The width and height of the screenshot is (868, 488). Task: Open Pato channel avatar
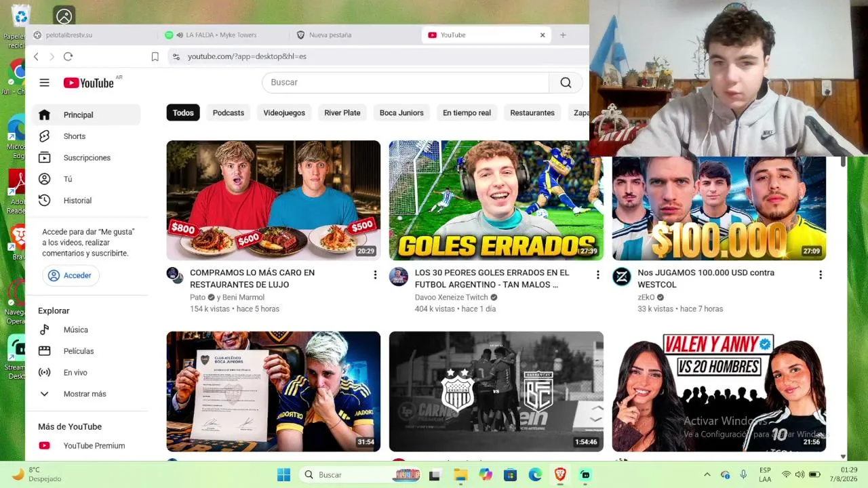pos(175,275)
